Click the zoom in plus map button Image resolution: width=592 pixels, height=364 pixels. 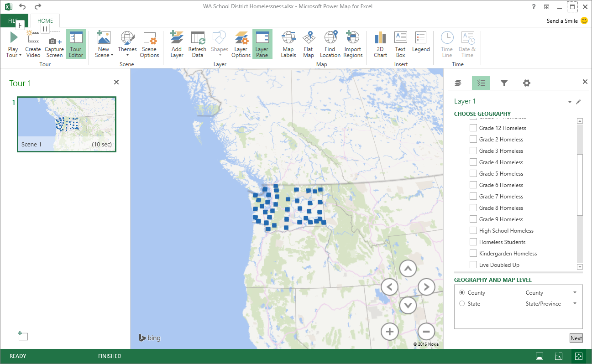tap(390, 332)
